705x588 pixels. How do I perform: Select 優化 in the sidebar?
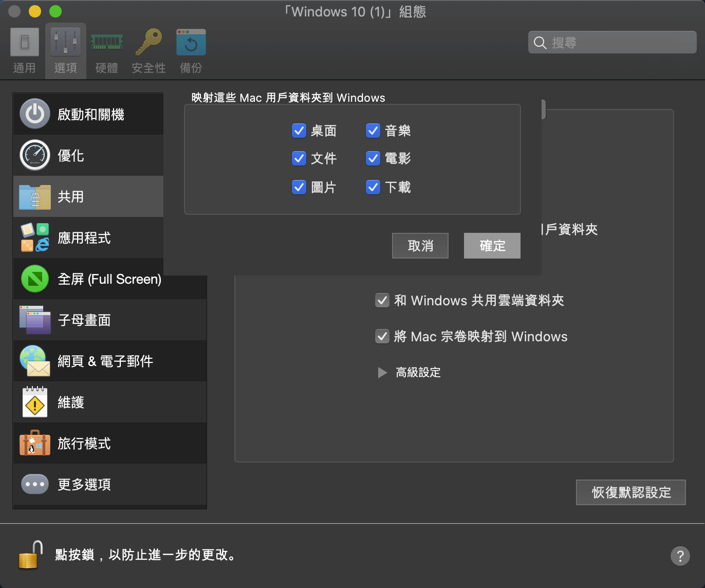(88, 155)
